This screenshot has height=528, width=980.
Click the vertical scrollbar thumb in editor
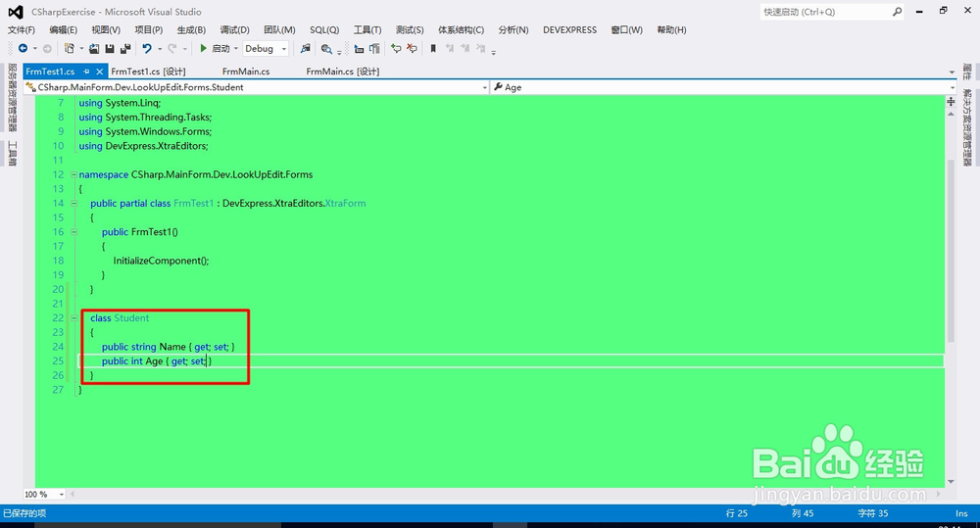[951, 250]
